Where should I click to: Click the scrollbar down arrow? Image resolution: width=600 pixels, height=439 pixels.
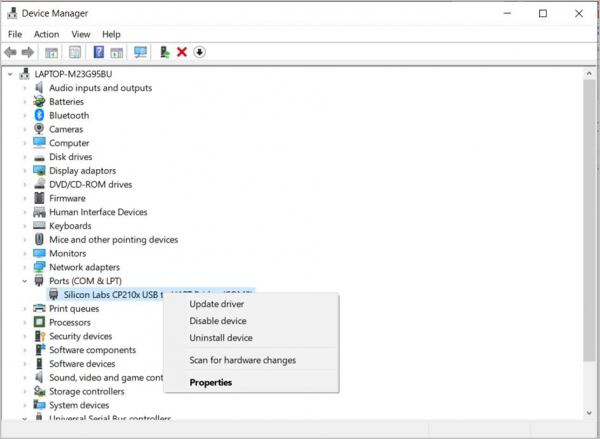click(x=589, y=413)
